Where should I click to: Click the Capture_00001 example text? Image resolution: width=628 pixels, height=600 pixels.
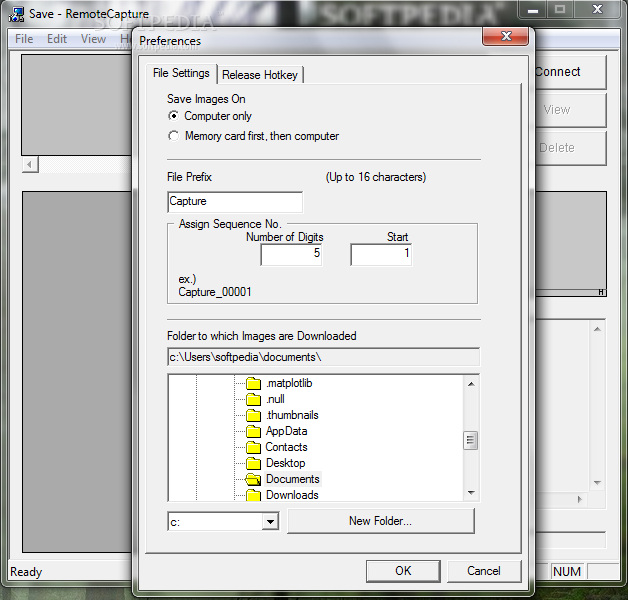[215, 292]
